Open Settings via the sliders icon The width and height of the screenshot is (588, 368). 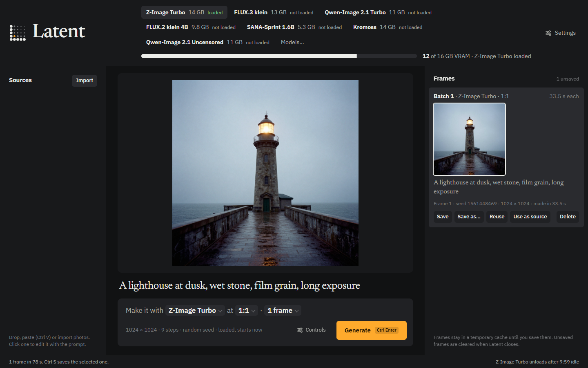coord(548,33)
